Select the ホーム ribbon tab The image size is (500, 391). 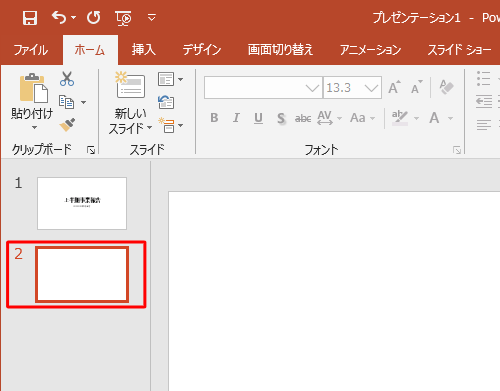coord(90,50)
